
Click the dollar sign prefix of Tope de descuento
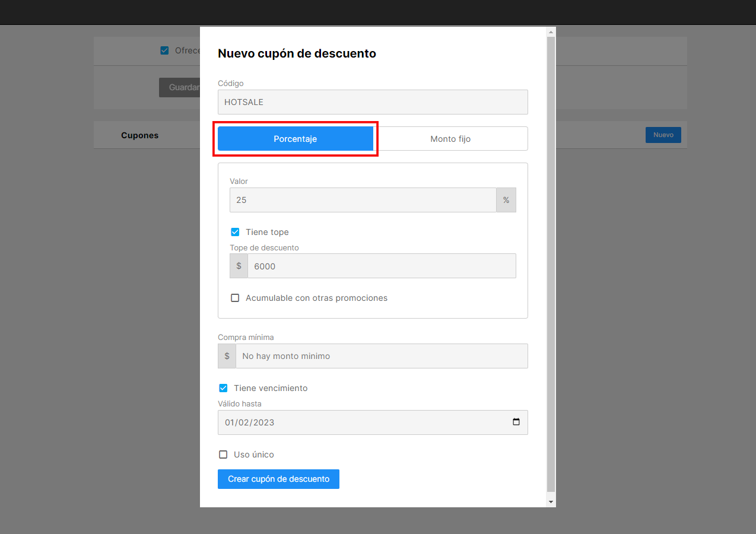click(x=239, y=266)
